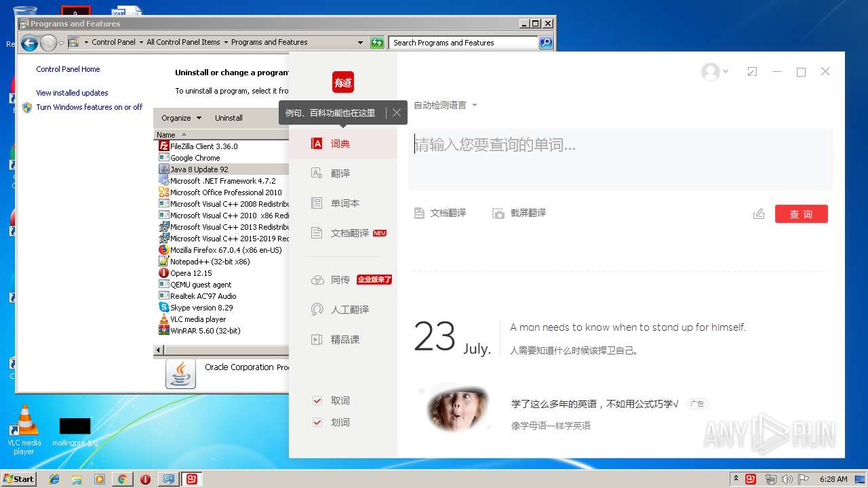The height and width of the screenshot is (488, 868).
Task: Expand the 自动检测语言 language dropdown
Action: pos(446,105)
